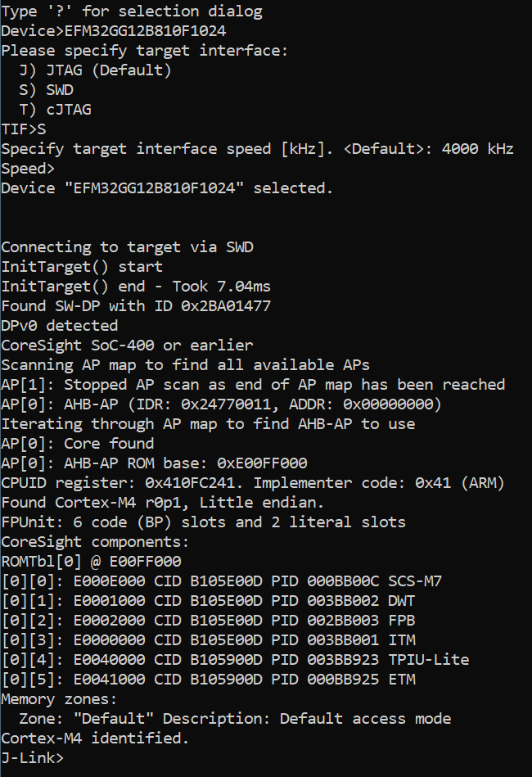Click the 'Cortex-M4 identified.' line
Image resolution: width=532 pixels, height=777 pixels.
point(96,739)
